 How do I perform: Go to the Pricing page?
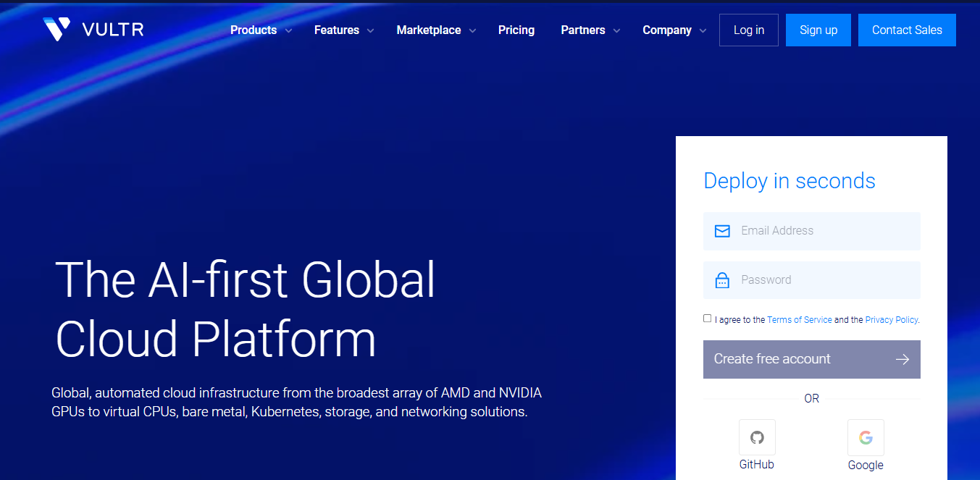[516, 30]
